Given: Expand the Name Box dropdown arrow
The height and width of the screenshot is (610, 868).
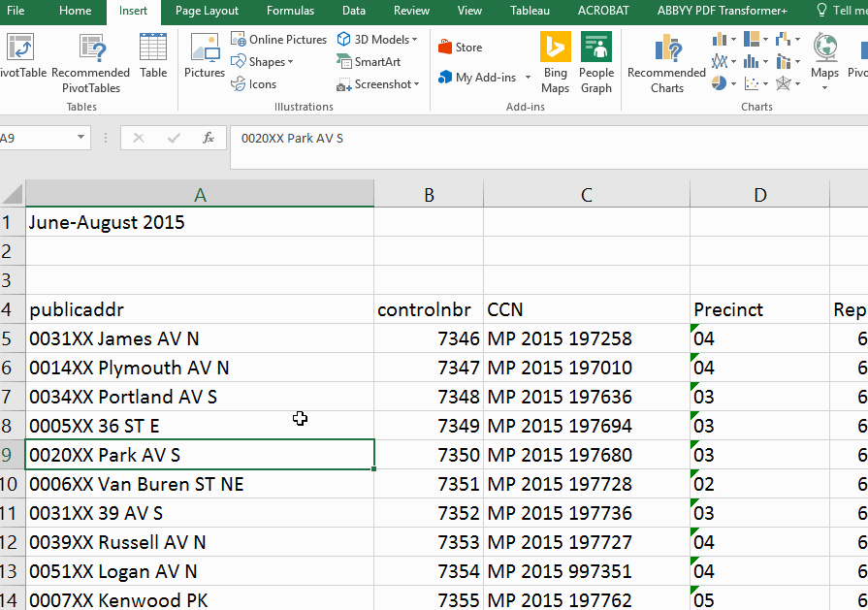Looking at the screenshot, I should 80,138.
